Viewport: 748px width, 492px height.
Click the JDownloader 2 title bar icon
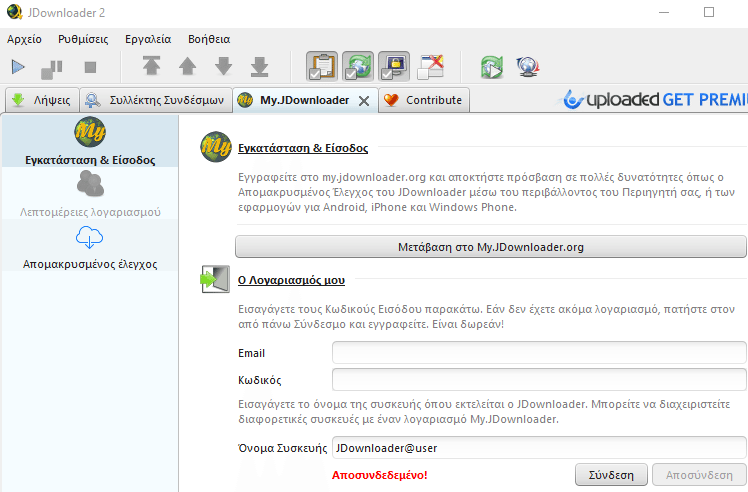[15, 12]
